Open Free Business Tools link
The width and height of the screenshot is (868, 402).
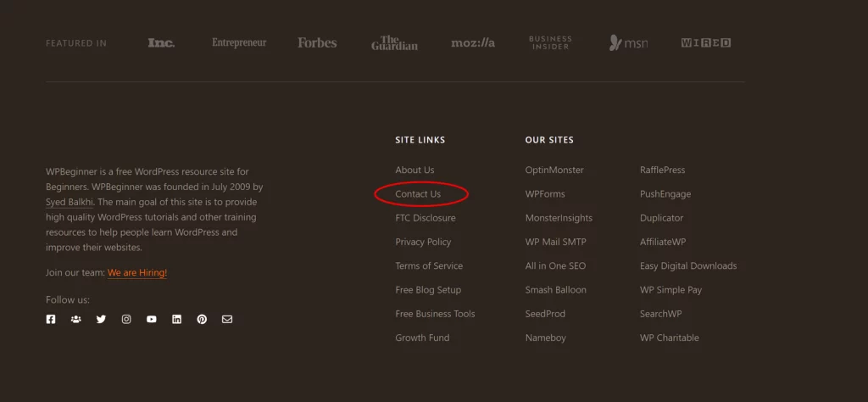pyautogui.click(x=435, y=314)
